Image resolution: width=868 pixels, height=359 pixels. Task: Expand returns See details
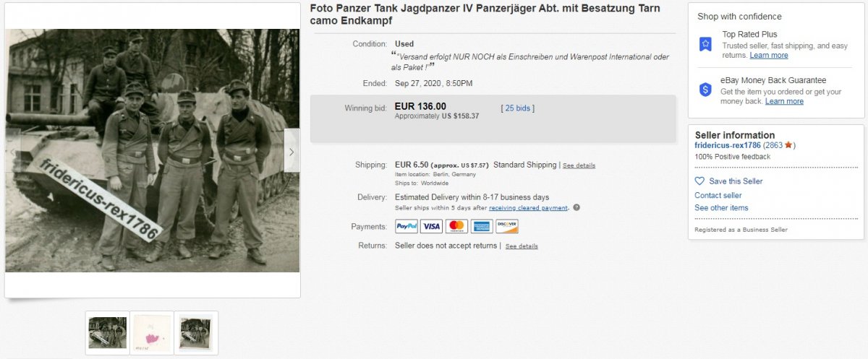[522, 246]
